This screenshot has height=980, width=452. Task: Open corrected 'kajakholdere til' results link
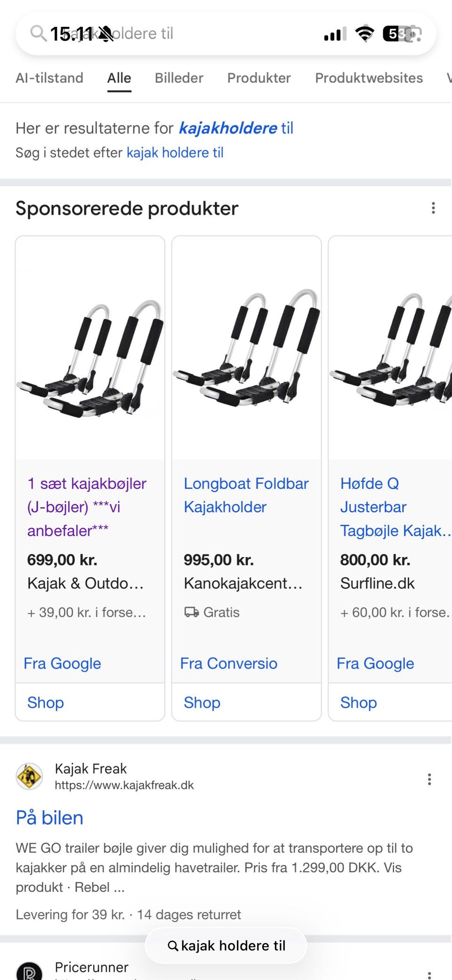click(x=236, y=128)
